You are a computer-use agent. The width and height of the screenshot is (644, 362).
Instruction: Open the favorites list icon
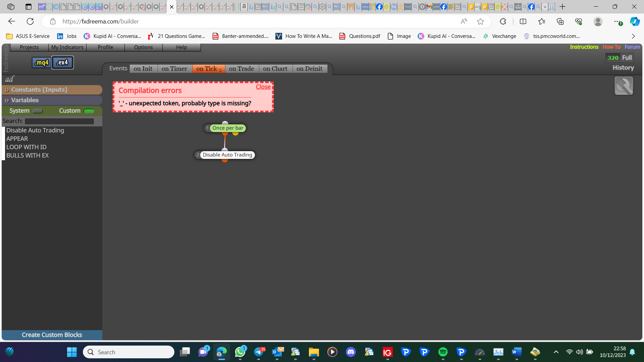point(541,21)
